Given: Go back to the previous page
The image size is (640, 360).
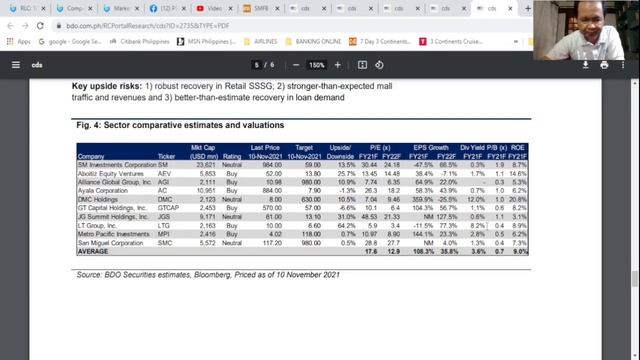Looking at the screenshot, I should coord(10,26).
